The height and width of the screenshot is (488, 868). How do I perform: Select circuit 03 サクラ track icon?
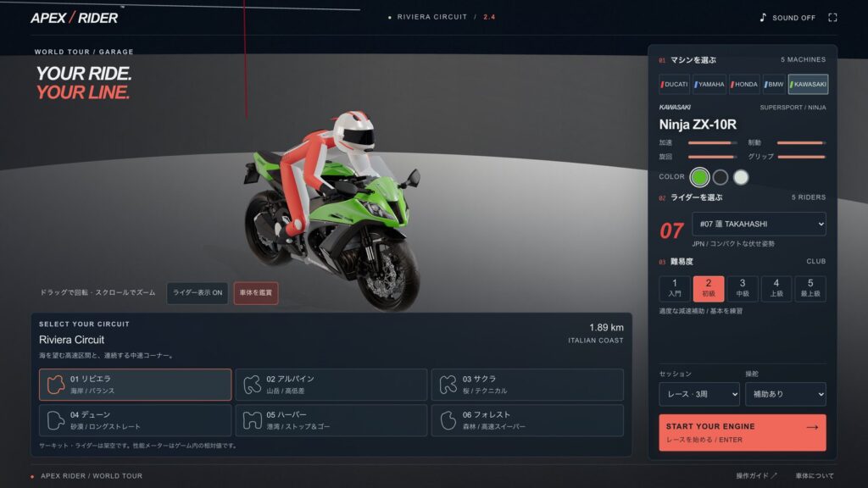click(448, 385)
